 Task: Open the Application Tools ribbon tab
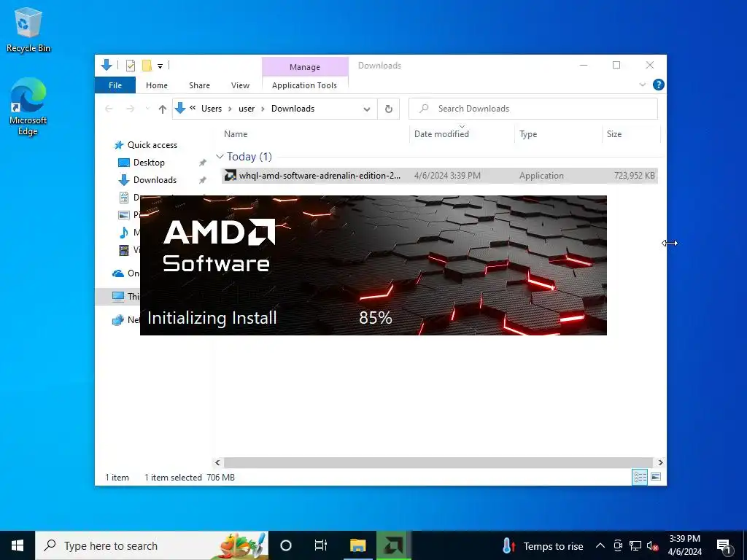tap(304, 85)
